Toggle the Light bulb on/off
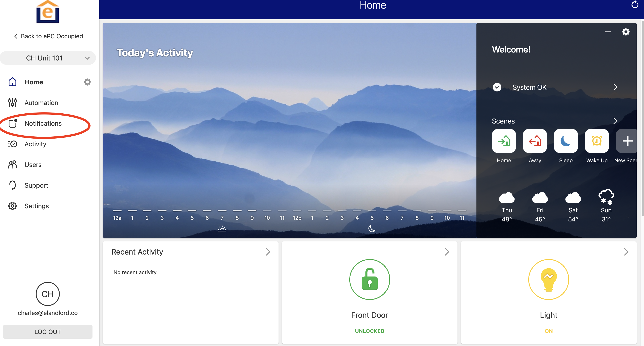This screenshot has width=644, height=346. (548, 279)
